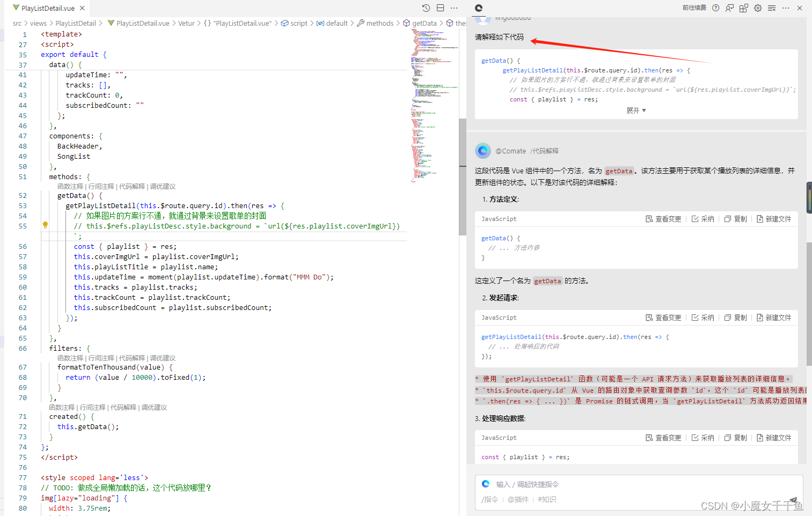Click line number 52 in the gutter
The height and width of the screenshot is (516, 812).
pos(23,196)
